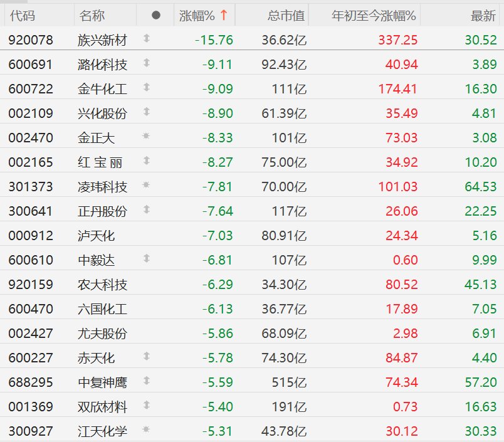Viewport: 504px width, 442px height.
Task: Open stock 农大科技 by name
Action: tap(103, 285)
